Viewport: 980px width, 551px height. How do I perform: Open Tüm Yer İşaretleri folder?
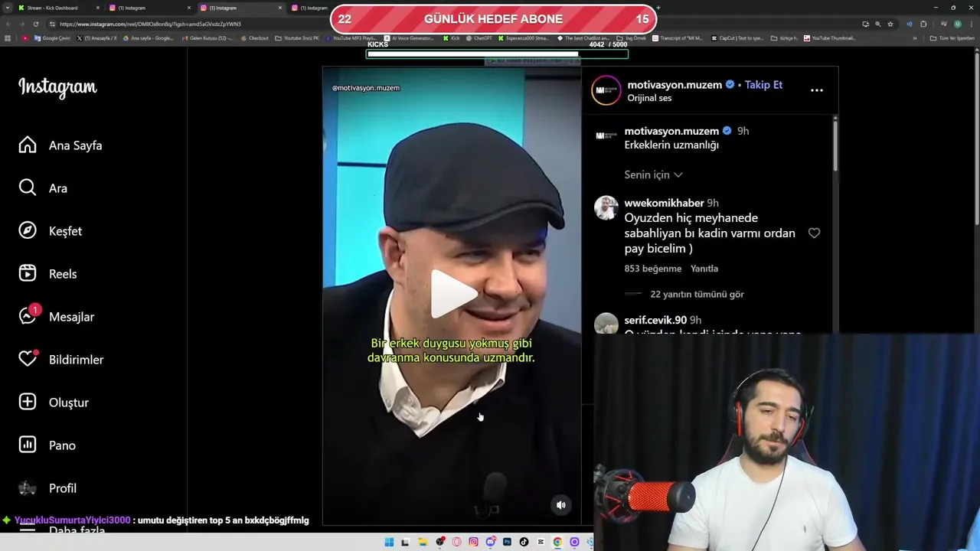(953, 38)
